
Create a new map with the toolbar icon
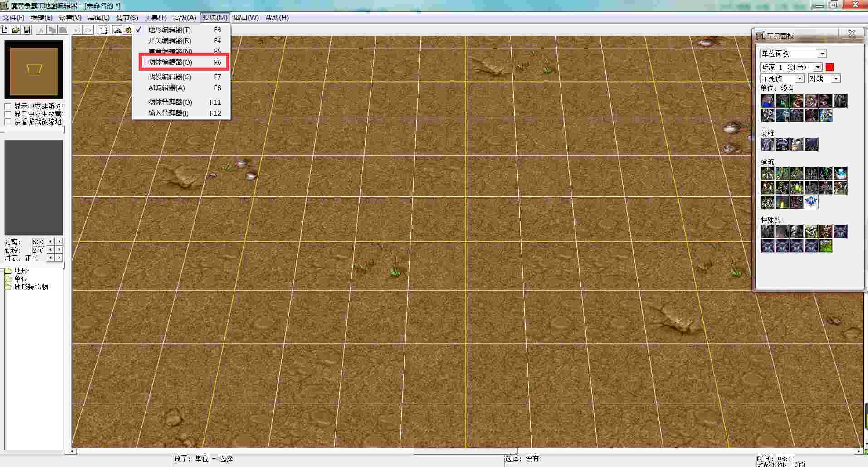pyautogui.click(x=5, y=30)
